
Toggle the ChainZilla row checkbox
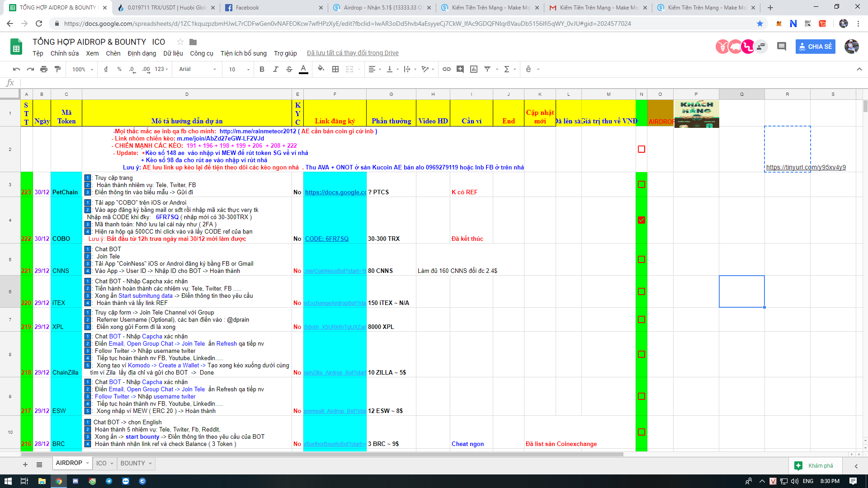pyautogui.click(x=641, y=354)
